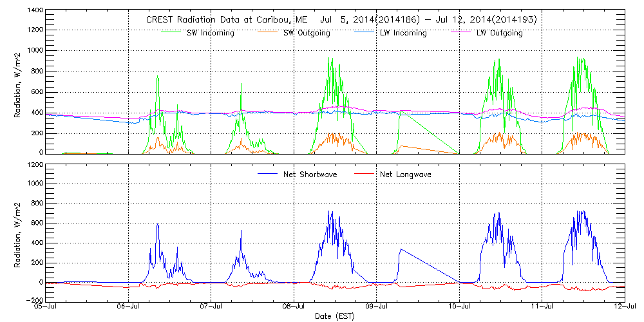This screenshot has height=322, width=644.
Task: Select the 11-Jul date tick label
Action: click(x=542, y=307)
